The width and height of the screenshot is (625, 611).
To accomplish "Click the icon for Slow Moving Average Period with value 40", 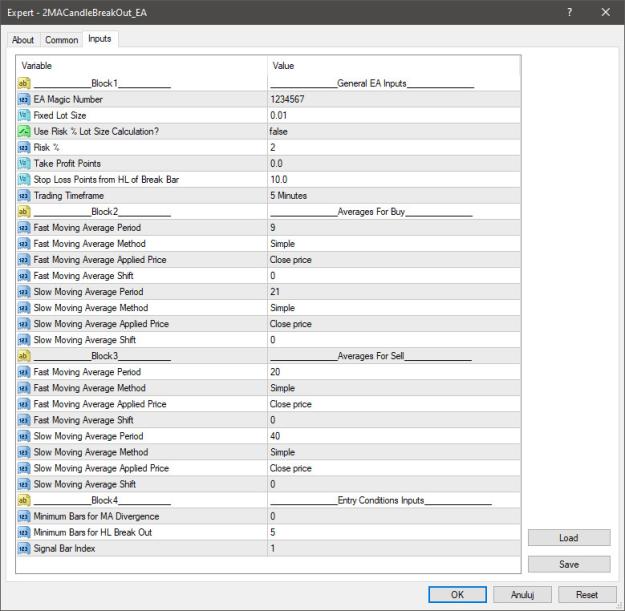I will pos(24,436).
